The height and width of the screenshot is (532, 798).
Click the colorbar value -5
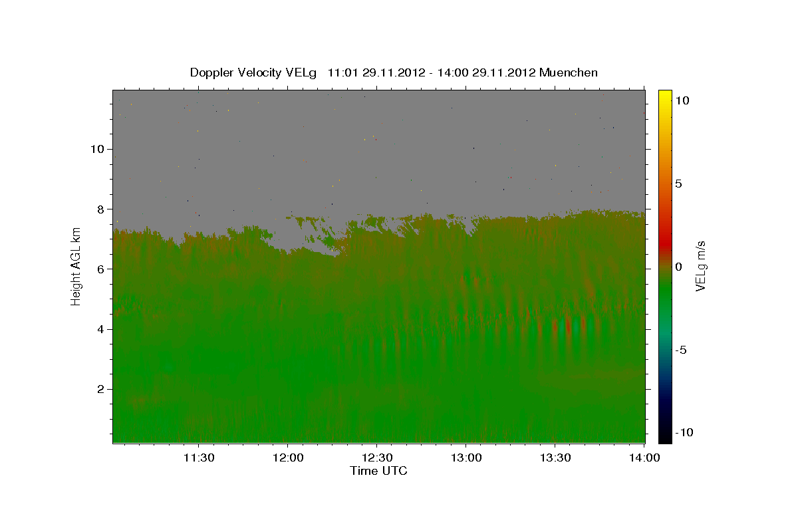(x=682, y=350)
